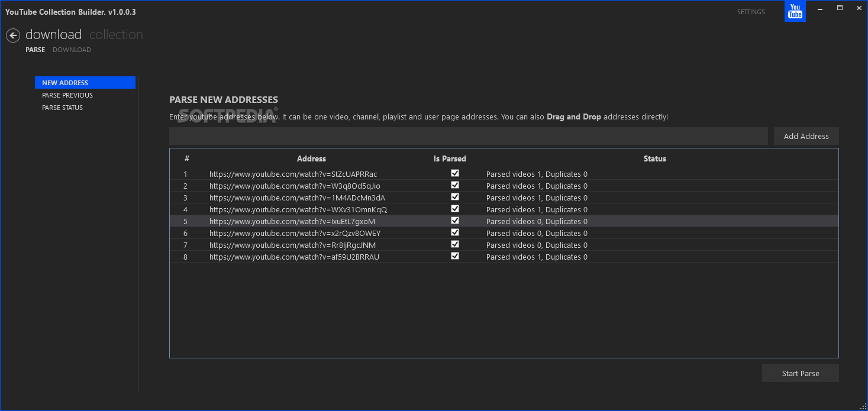868x411 pixels.
Task: Focus the YouTube address input field
Action: pyautogui.click(x=468, y=136)
